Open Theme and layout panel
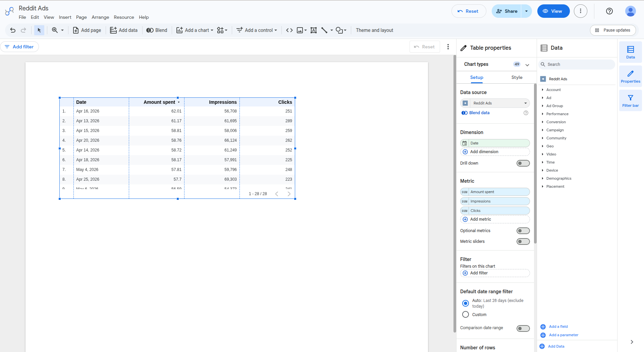Image resolution: width=644 pixels, height=352 pixels. (374, 30)
